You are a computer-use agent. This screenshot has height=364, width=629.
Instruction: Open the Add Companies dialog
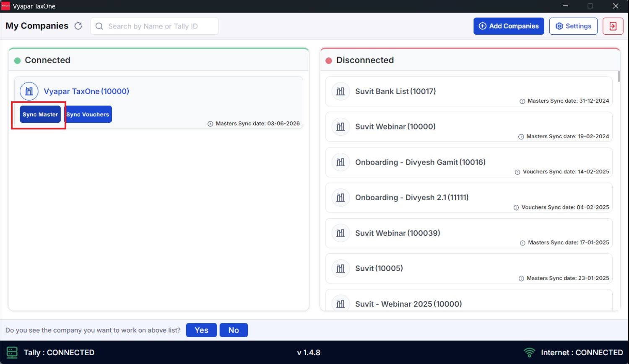[x=509, y=26]
